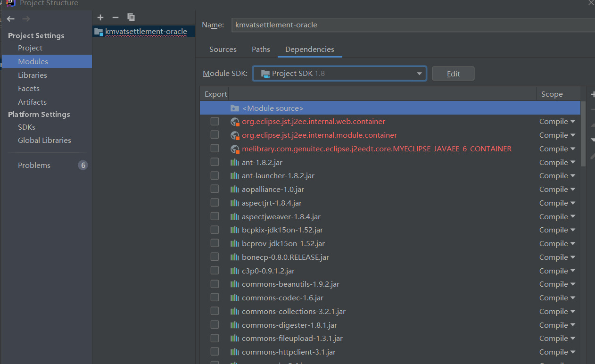Click the library icon of commons-beanutils-1.9.2.jar
This screenshot has height=364, width=595.
235,284
